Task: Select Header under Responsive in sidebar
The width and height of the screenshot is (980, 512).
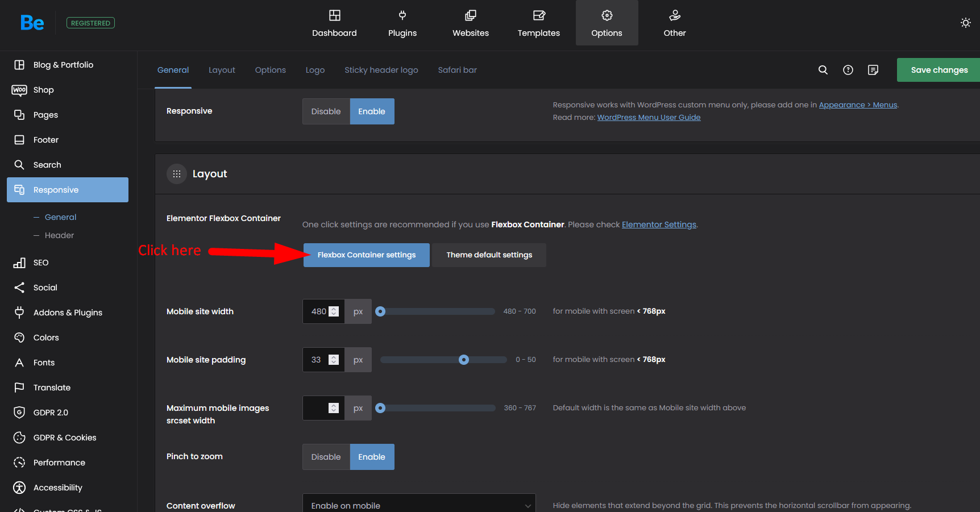Action: click(x=59, y=235)
